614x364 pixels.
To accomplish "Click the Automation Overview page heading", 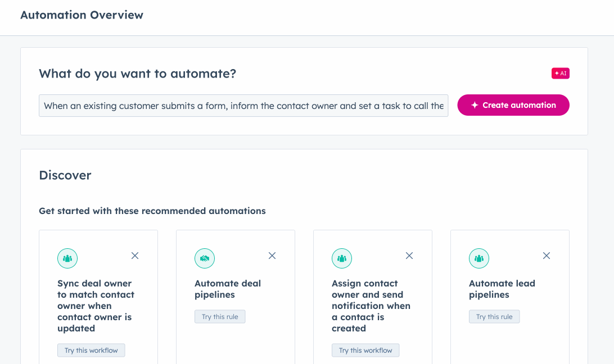I will pos(82,15).
